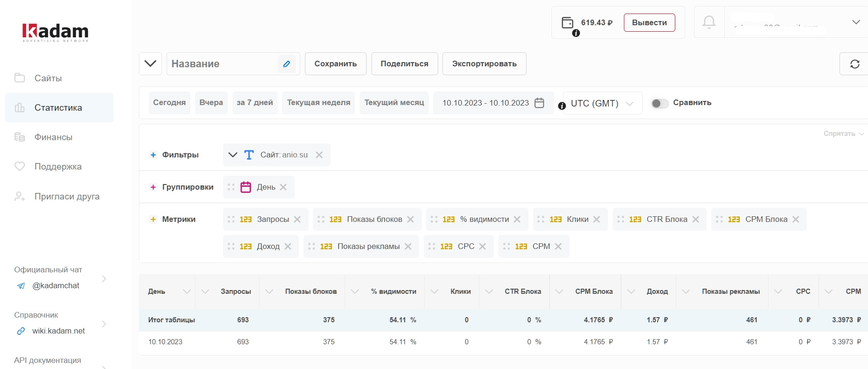Click the info icon under the wallet
The width and height of the screenshot is (868, 369).
576,33
